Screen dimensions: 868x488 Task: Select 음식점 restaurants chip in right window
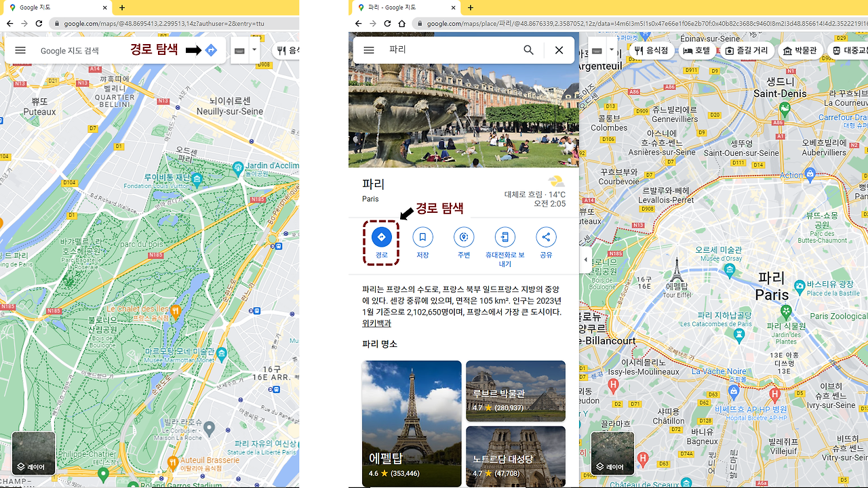(x=652, y=51)
